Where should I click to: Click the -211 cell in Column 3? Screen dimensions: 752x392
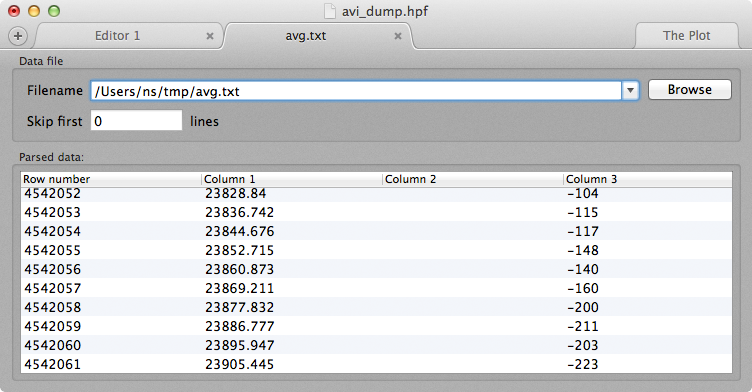click(x=583, y=326)
